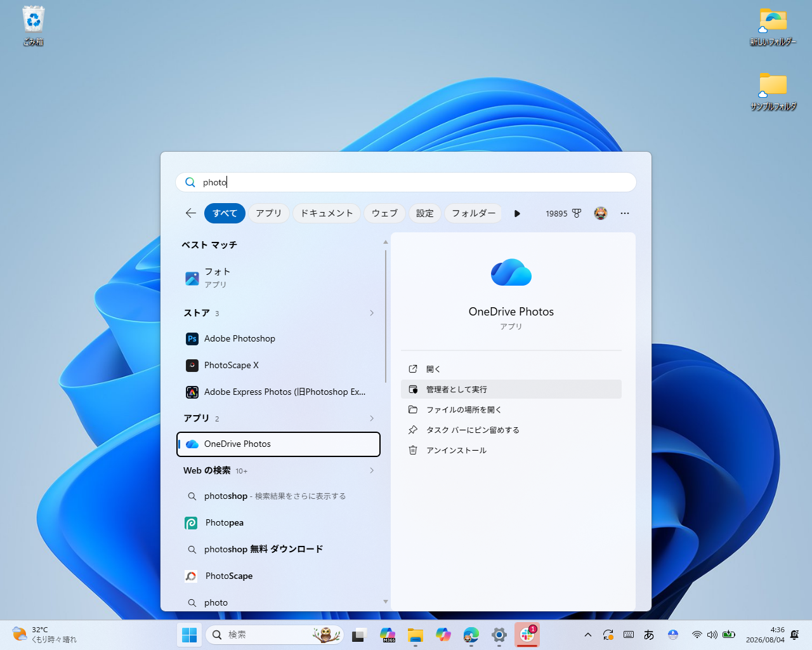The width and height of the screenshot is (812, 650).
Task: Open the weather widget 32°C
Action: coord(44,635)
